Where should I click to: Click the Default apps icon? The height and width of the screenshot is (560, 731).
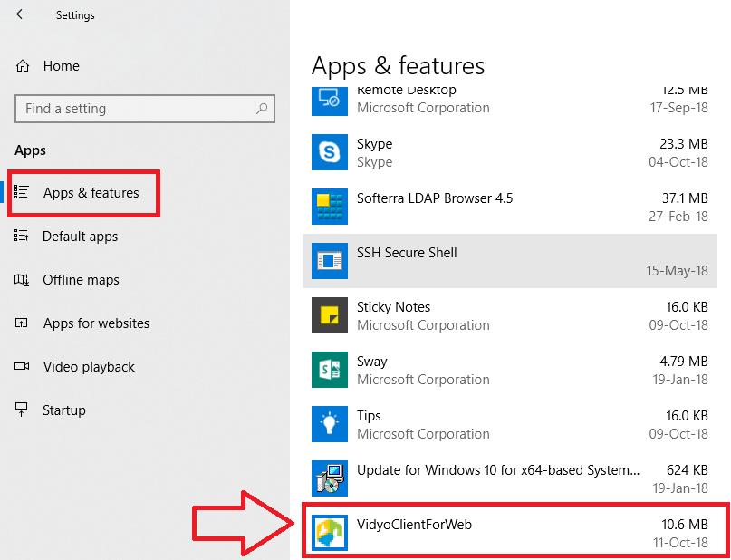click(22, 236)
